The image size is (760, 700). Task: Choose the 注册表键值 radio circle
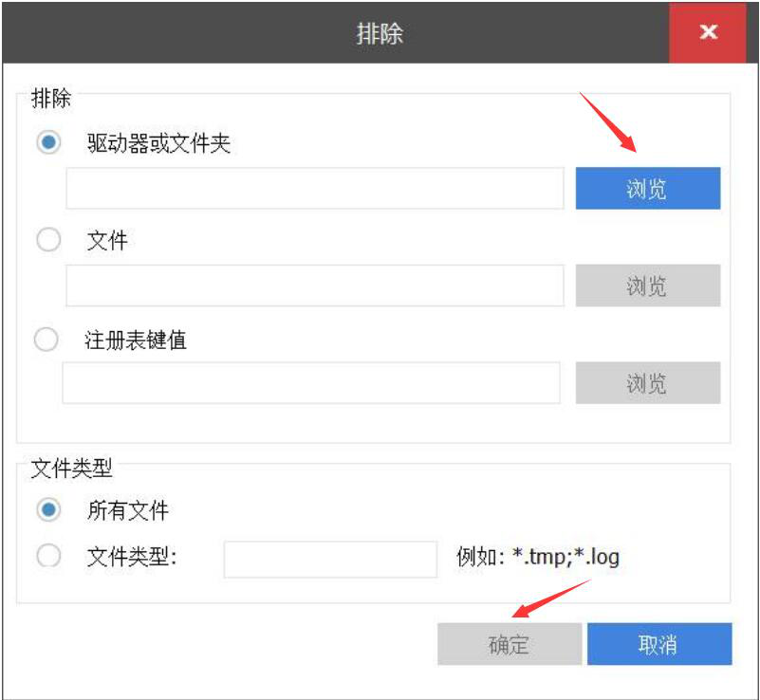pos(46,339)
